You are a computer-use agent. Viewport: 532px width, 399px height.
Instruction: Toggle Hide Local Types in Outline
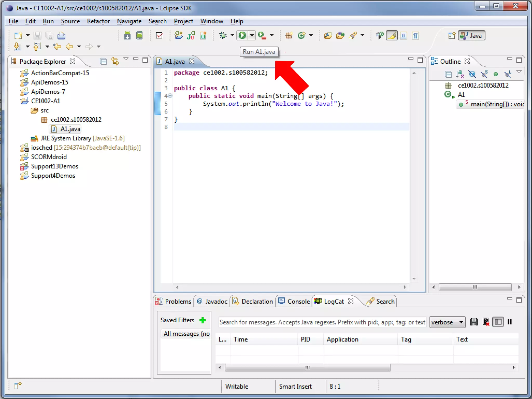coord(508,74)
